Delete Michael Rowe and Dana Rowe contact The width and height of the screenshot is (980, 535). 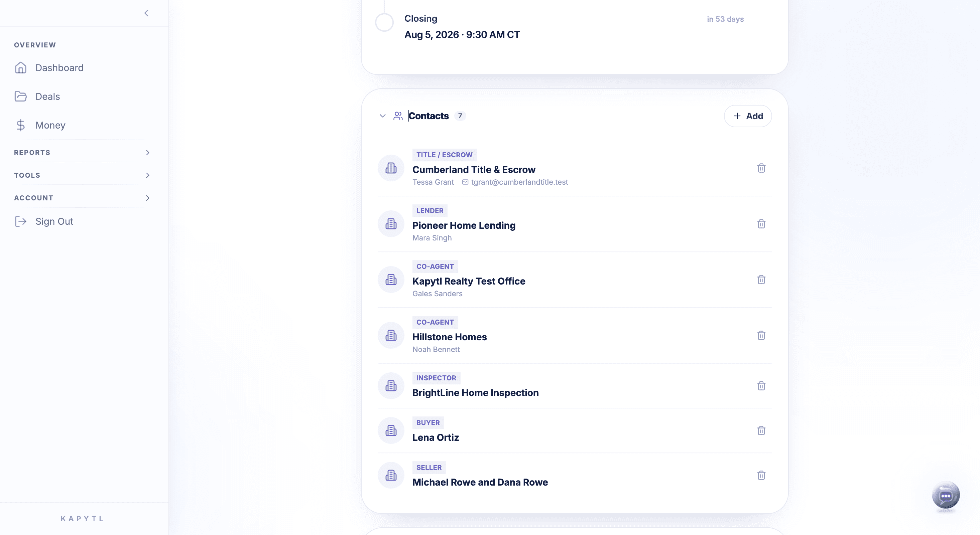pos(761,475)
